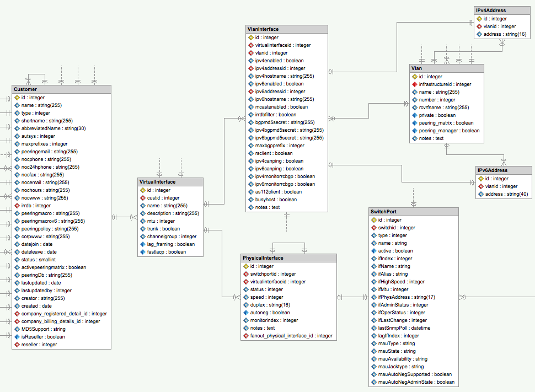The width and height of the screenshot is (535, 392).
Task: Click the field 'rcvrfname : string(255)' in Vlan
Action: tap(444, 108)
